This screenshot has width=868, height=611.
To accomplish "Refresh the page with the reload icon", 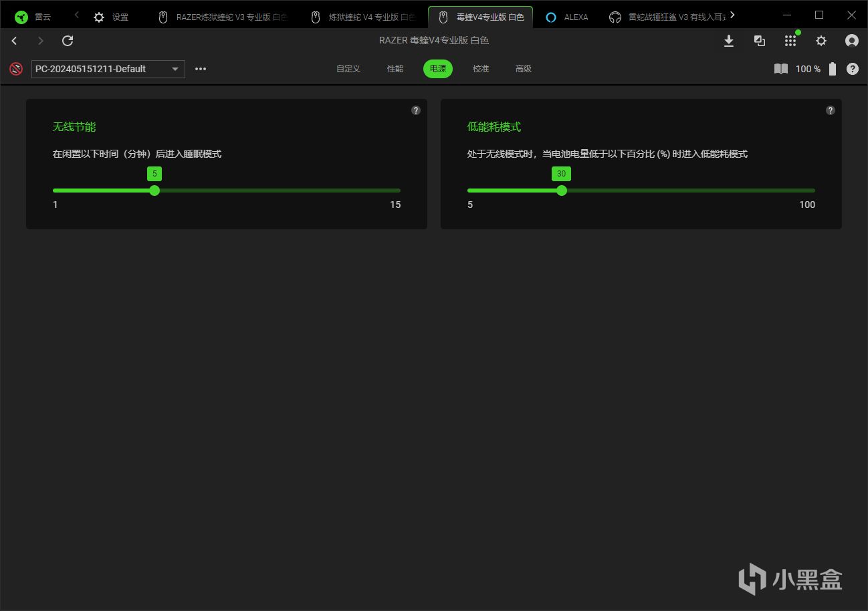I will pyautogui.click(x=68, y=41).
